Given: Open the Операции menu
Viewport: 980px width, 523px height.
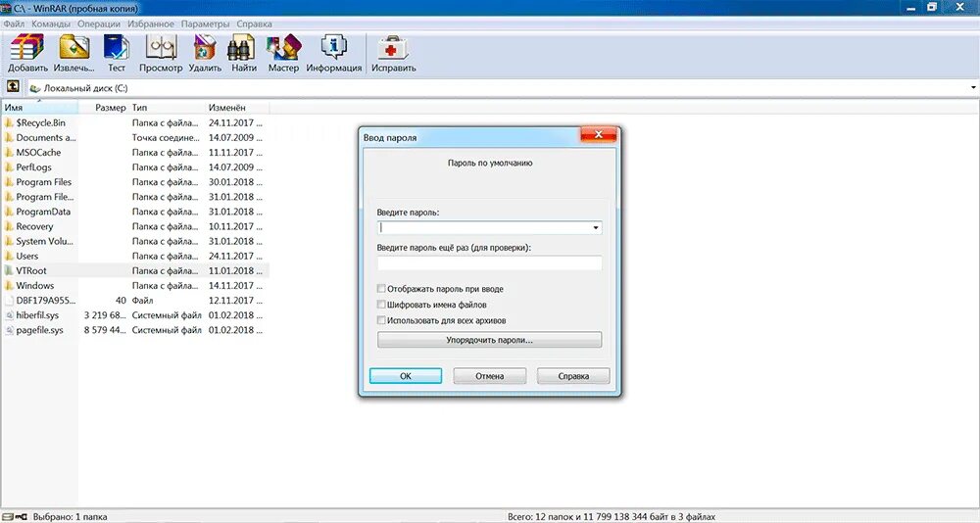Looking at the screenshot, I should click(x=99, y=24).
